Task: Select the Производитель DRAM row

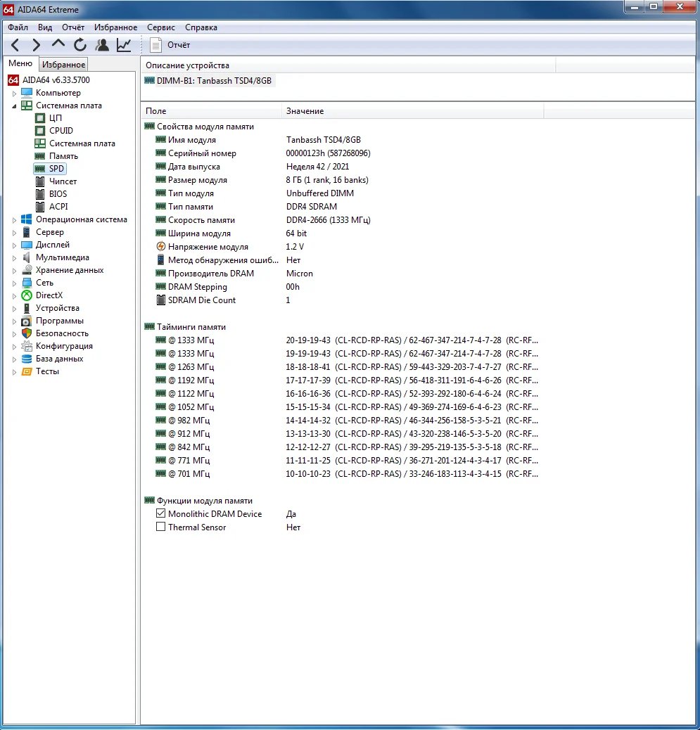Action: point(343,274)
